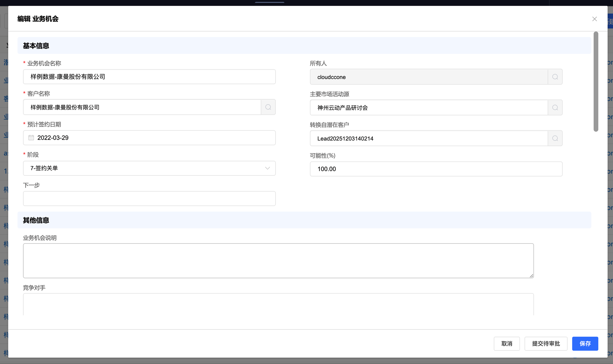Click the 取消 button
This screenshot has height=364, width=613.
507,343
